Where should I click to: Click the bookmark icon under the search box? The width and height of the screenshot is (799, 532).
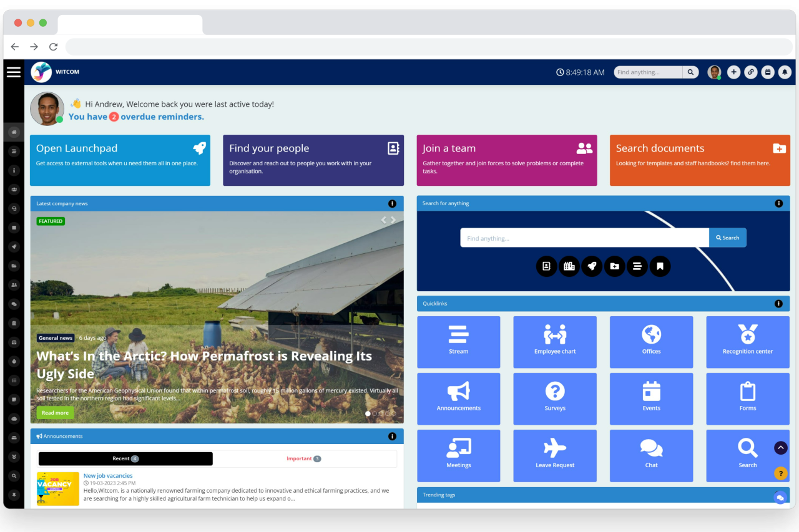click(x=660, y=266)
